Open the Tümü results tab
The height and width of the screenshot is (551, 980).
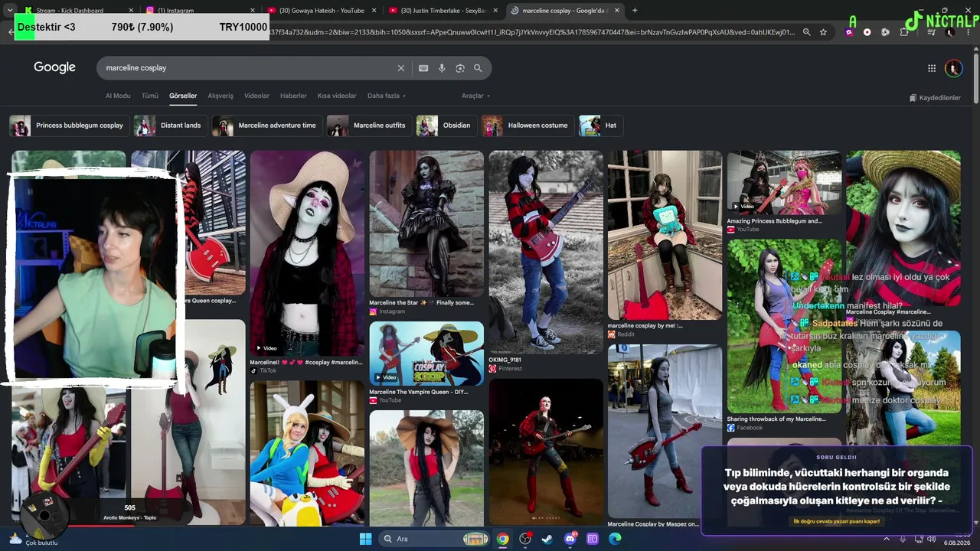(x=150, y=96)
